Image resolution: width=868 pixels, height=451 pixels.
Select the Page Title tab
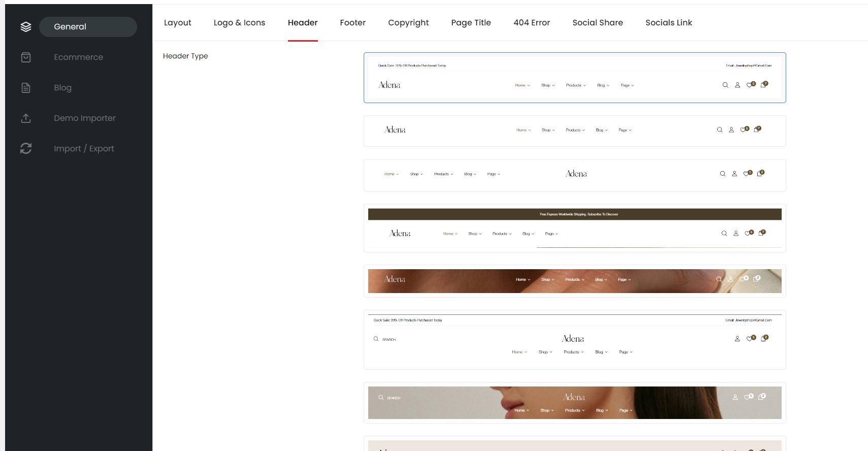[471, 23]
